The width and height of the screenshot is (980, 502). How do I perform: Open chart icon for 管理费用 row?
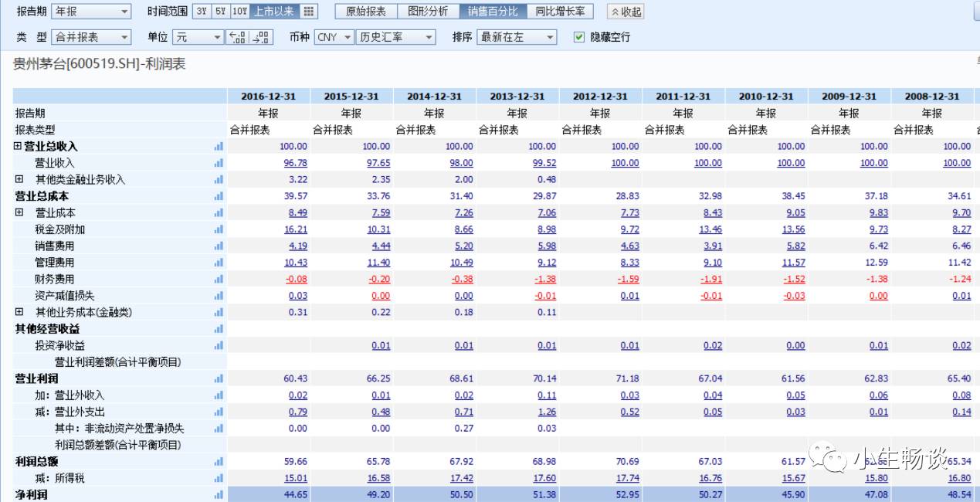pos(219,263)
